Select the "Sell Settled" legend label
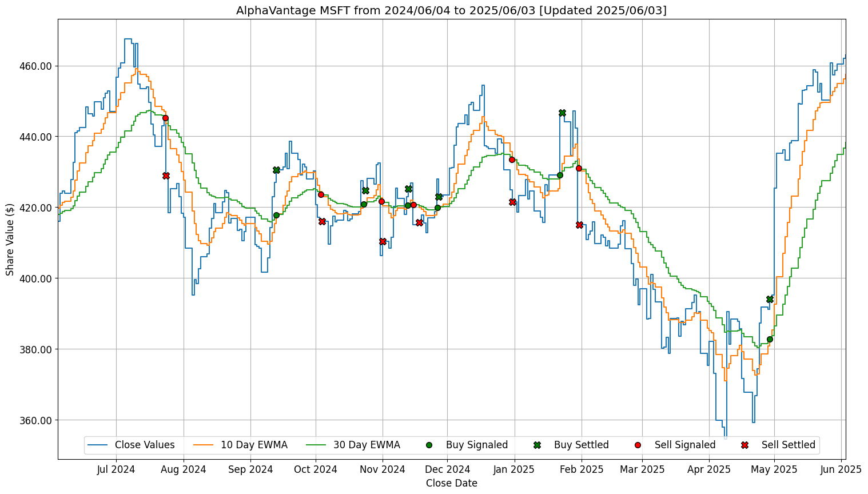 789,445
